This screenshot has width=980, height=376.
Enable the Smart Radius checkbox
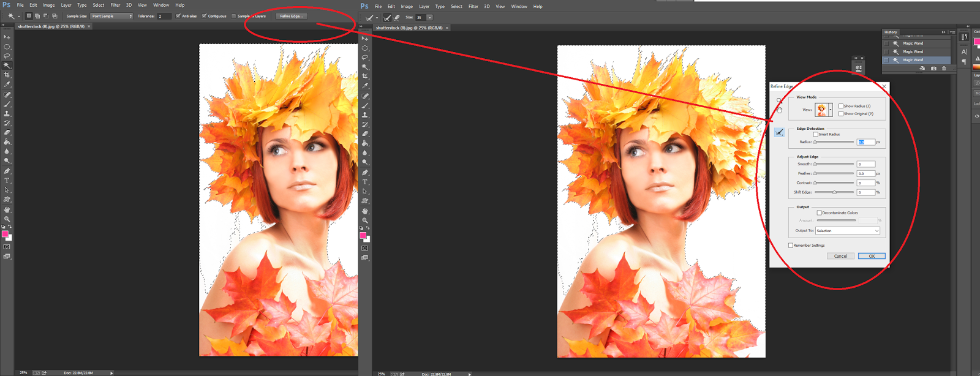coord(816,134)
